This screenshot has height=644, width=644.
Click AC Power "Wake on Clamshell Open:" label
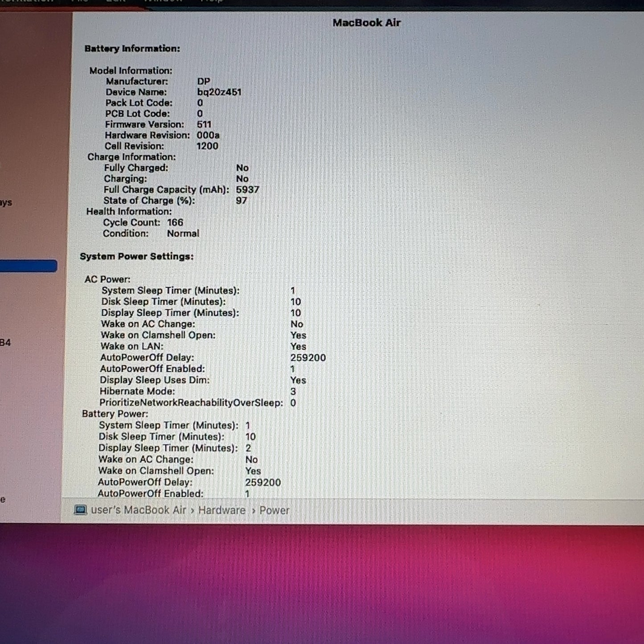(158, 335)
